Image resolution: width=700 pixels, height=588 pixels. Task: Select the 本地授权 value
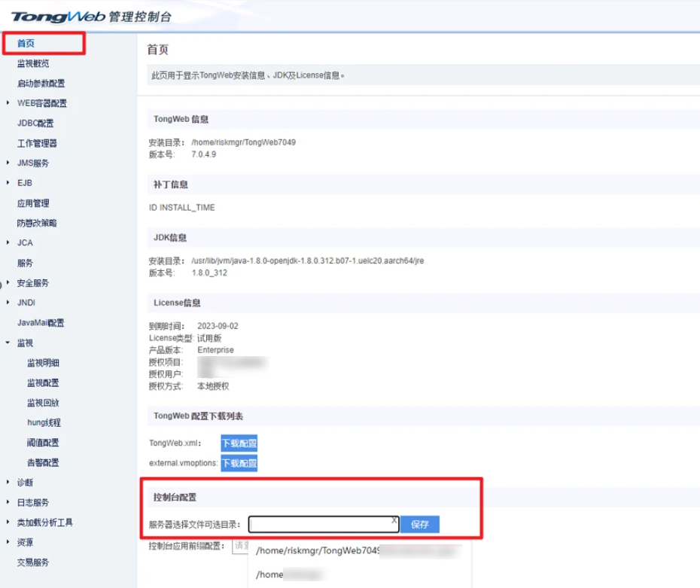214,386
